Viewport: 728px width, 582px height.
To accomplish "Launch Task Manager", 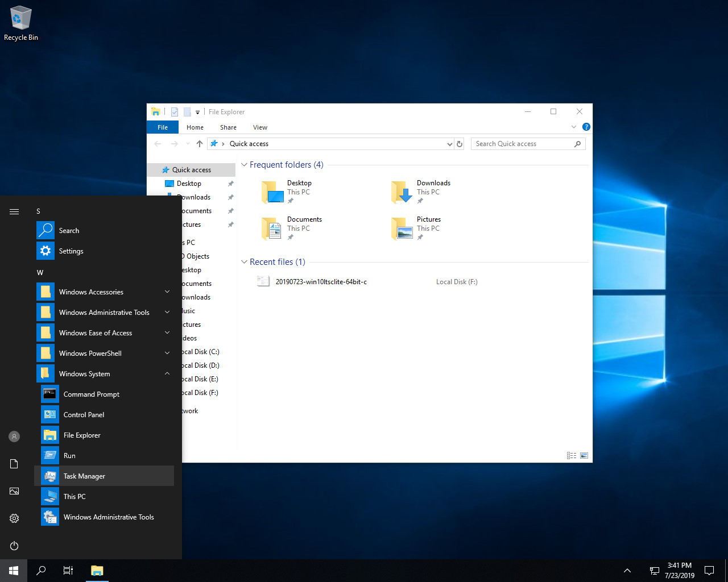I will [x=104, y=476].
